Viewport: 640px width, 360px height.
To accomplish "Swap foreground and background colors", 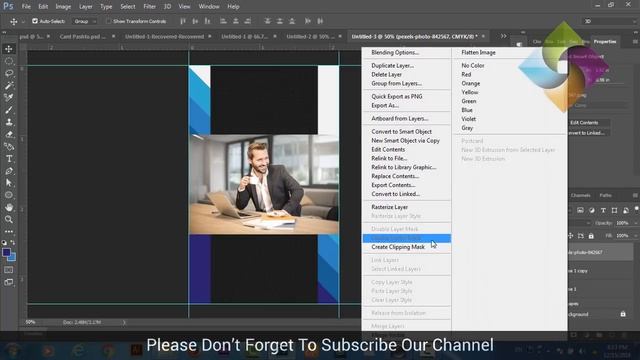I will (x=13, y=242).
